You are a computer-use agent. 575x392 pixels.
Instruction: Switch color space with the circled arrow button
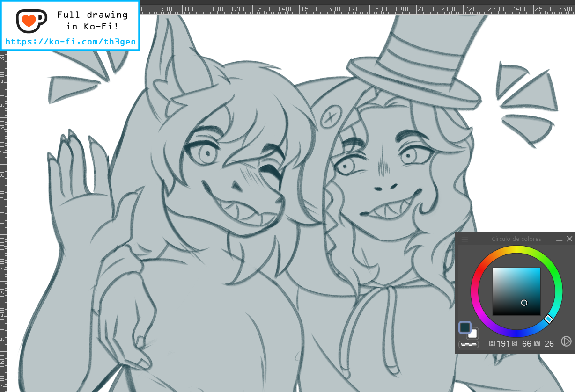pyautogui.click(x=566, y=341)
